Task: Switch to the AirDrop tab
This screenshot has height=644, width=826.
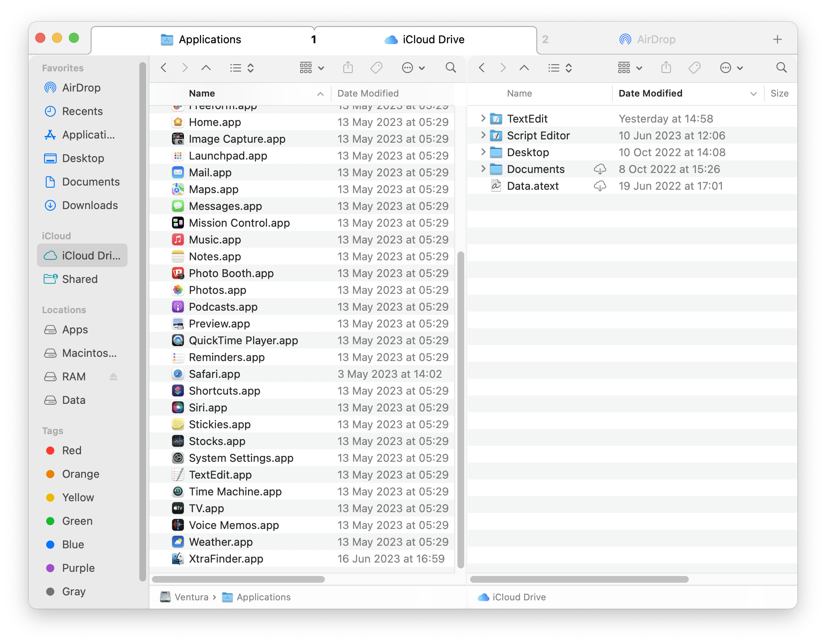Action: [648, 39]
